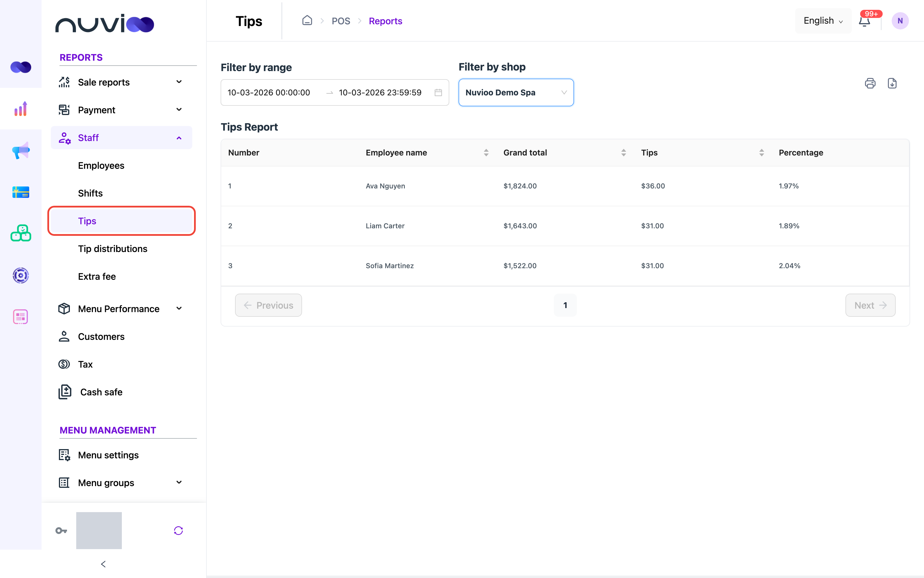
Task: Open the bar chart reports icon in rail
Action: [21, 109]
